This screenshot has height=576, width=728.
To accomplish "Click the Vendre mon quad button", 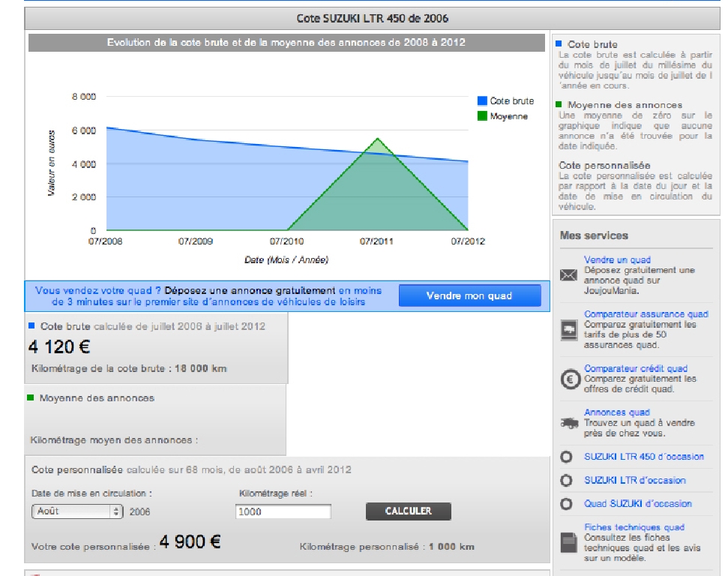I will point(469,295).
